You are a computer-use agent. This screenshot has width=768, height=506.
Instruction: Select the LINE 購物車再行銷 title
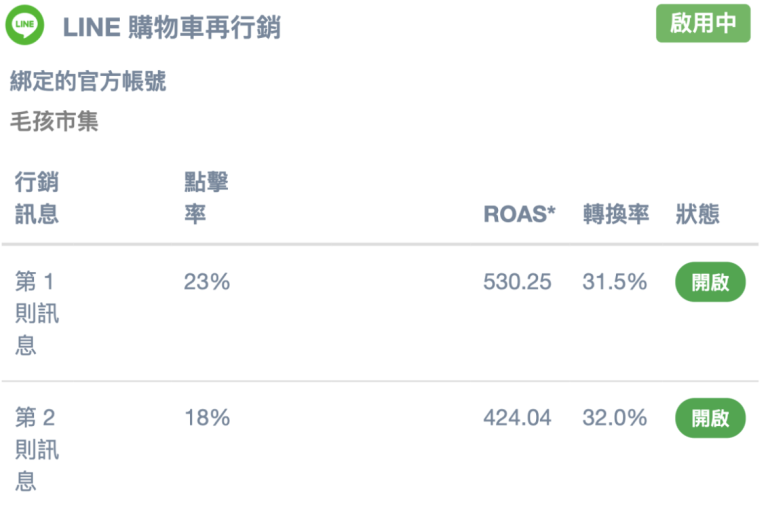click(x=171, y=27)
